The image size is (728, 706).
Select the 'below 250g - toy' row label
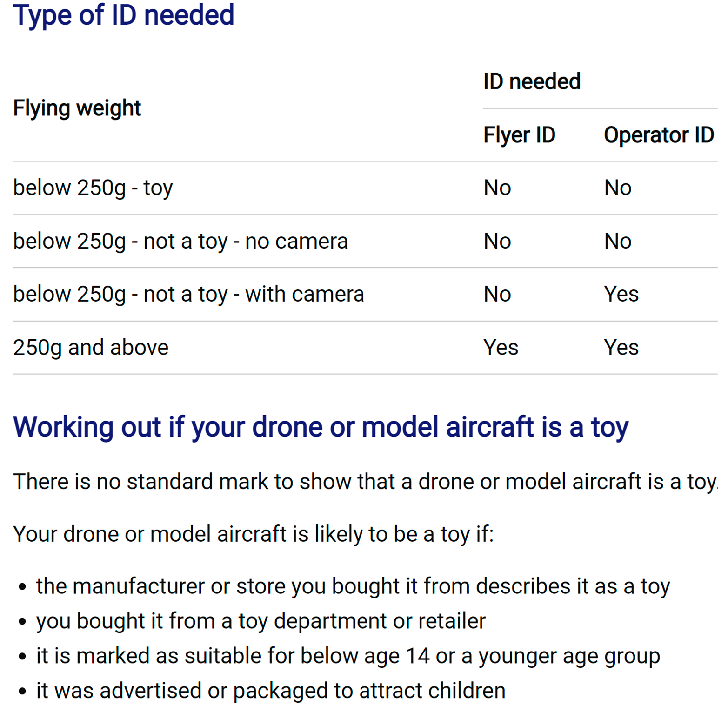point(93,188)
